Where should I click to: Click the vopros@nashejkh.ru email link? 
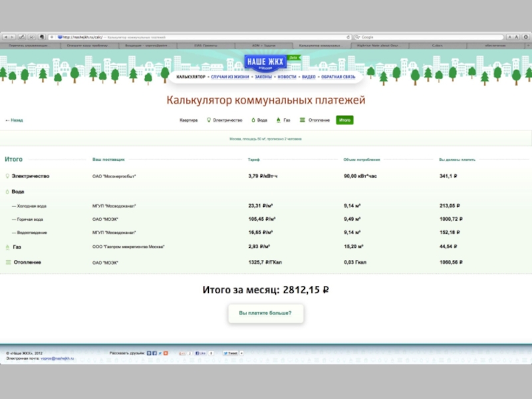point(57,358)
